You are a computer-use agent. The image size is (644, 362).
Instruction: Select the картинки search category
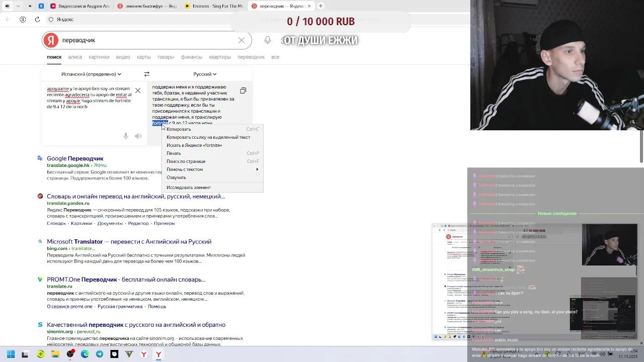point(99,57)
